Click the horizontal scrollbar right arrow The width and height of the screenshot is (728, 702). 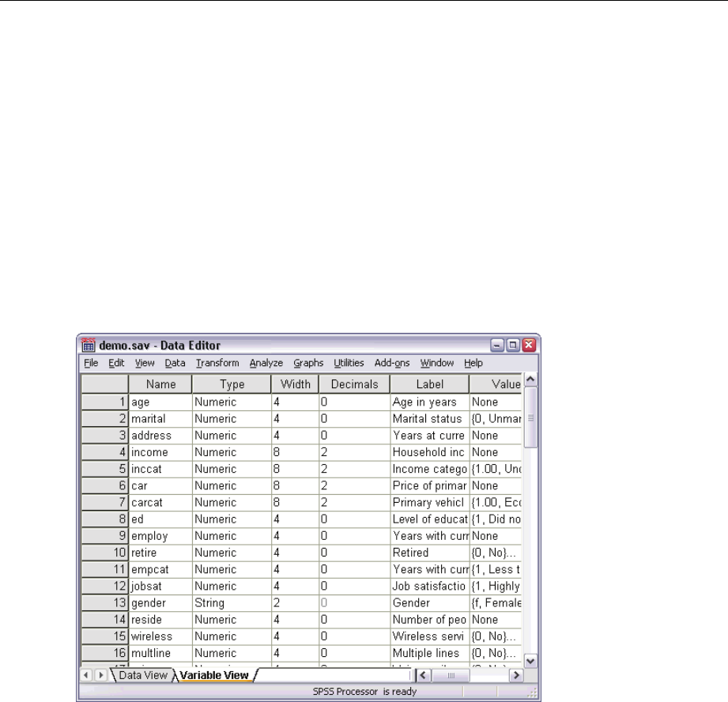(x=516, y=675)
